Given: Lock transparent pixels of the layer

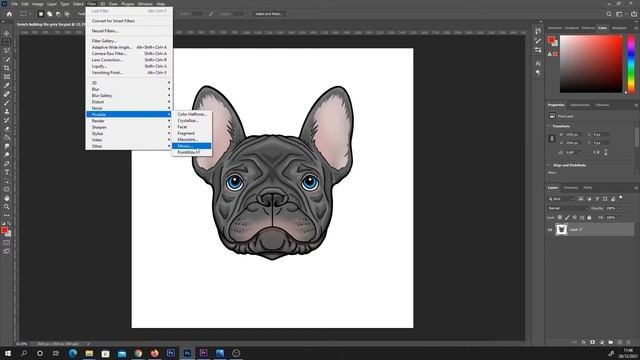Looking at the screenshot, I should (560, 218).
